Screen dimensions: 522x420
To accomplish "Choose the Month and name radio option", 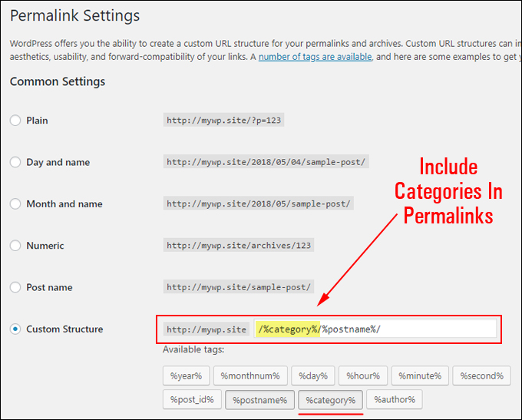I will click(x=15, y=203).
